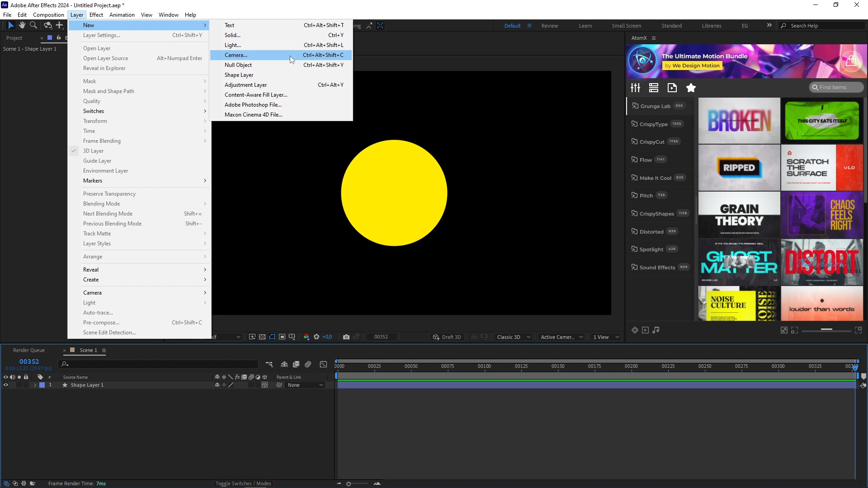Switch to the Render Queue tab
The height and width of the screenshot is (488, 868).
pyautogui.click(x=29, y=350)
